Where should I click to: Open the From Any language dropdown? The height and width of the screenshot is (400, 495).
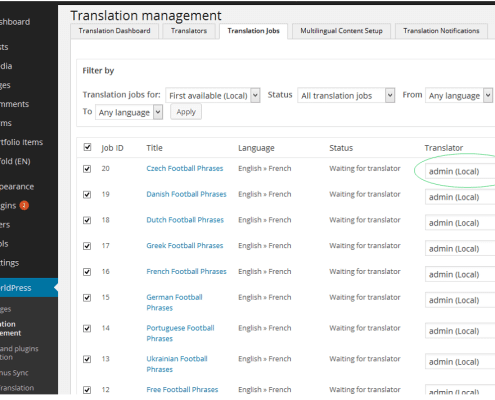pyautogui.click(x=459, y=96)
